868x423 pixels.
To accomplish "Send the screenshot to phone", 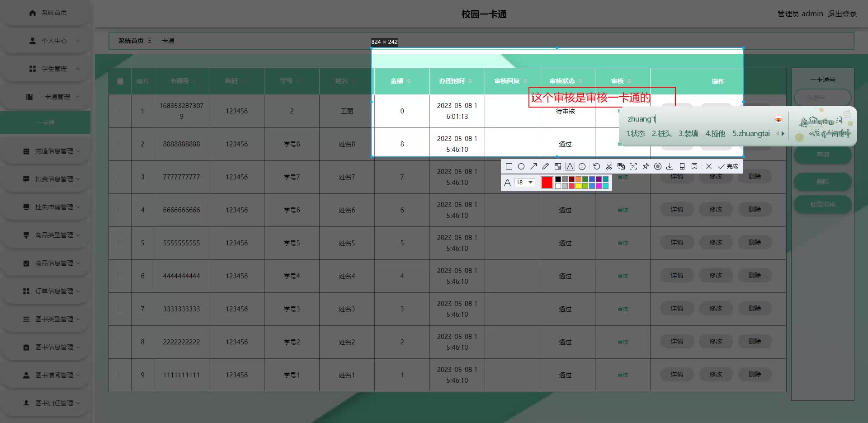I will (682, 166).
